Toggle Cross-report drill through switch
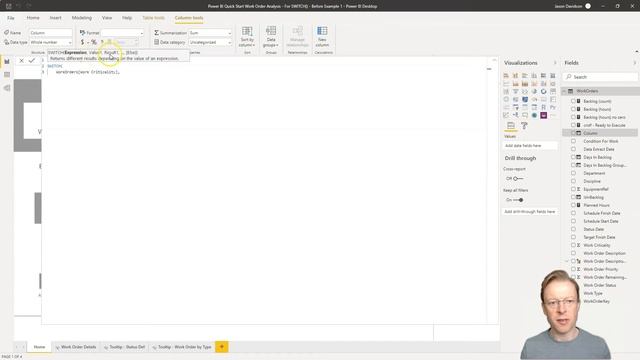640x360 pixels. tap(518, 178)
